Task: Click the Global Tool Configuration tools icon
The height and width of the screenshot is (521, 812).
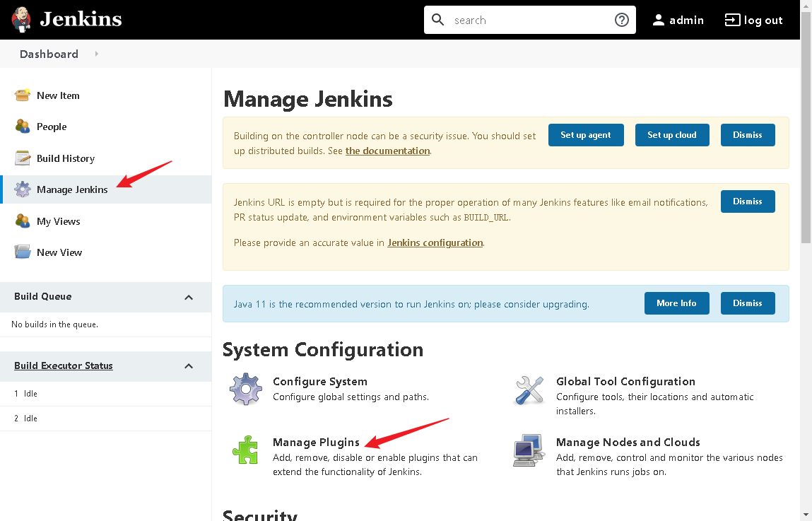Action: point(529,390)
